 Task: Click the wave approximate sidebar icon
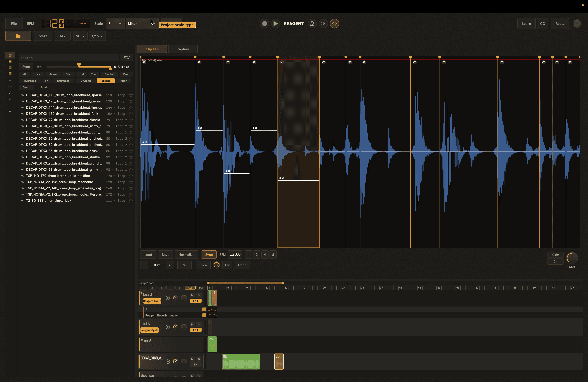click(10, 99)
